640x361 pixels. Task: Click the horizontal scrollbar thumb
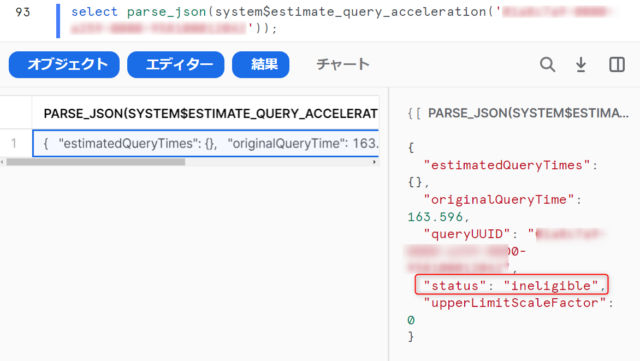point(96,162)
